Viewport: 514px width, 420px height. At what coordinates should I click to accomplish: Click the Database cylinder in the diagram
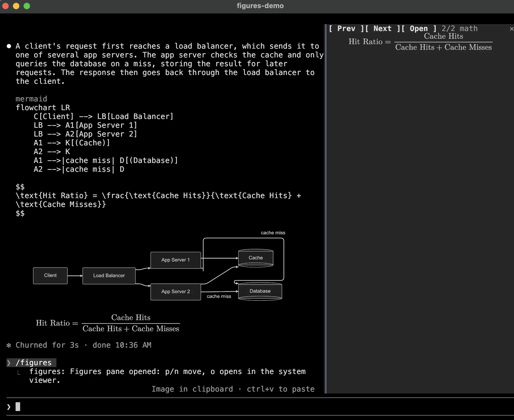click(x=260, y=291)
